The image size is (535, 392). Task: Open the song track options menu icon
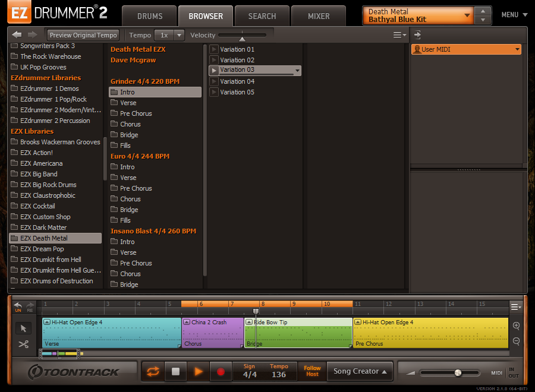[516, 307]
